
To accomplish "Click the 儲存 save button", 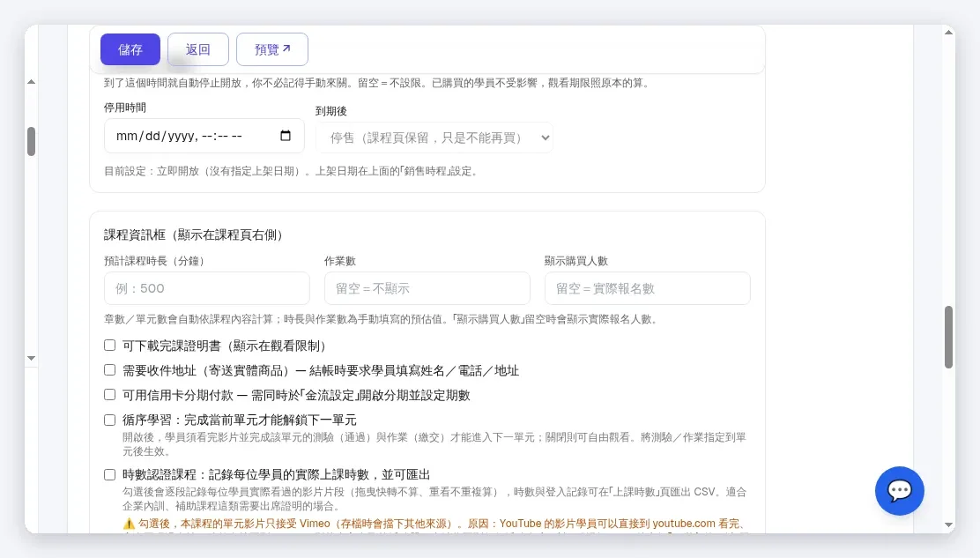I will 130,49.
